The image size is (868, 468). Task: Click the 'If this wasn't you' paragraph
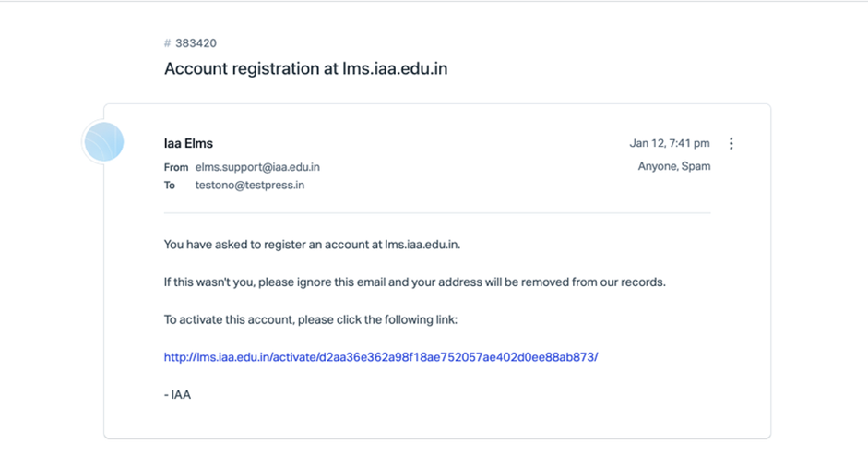pos(414,282)
